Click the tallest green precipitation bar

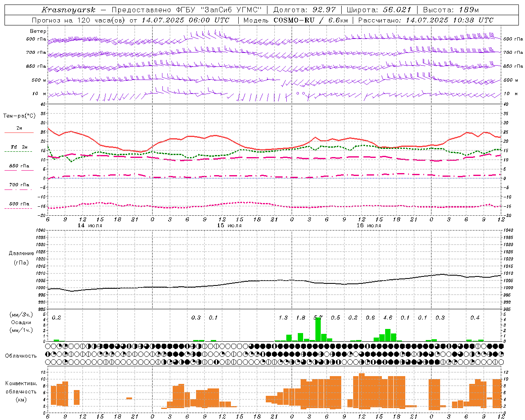[x=318, y=329]
